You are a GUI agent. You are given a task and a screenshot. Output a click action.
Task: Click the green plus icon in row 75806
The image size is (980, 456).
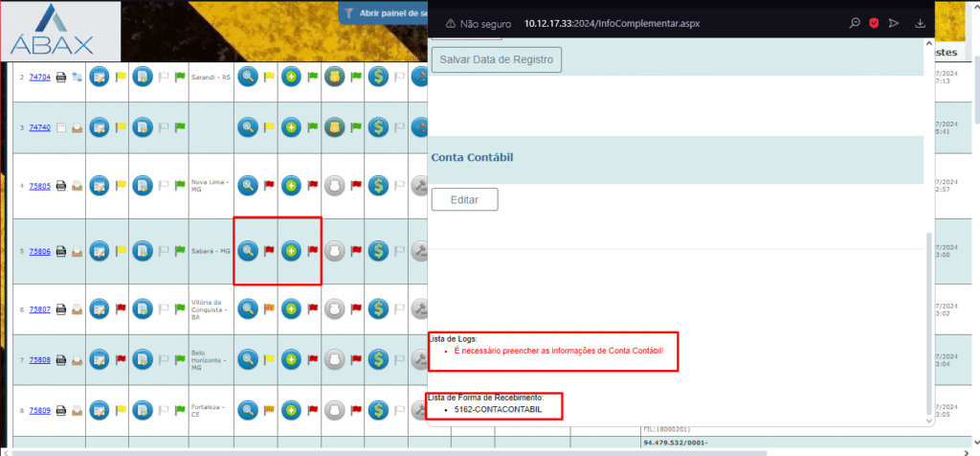(x=291, y=251)
